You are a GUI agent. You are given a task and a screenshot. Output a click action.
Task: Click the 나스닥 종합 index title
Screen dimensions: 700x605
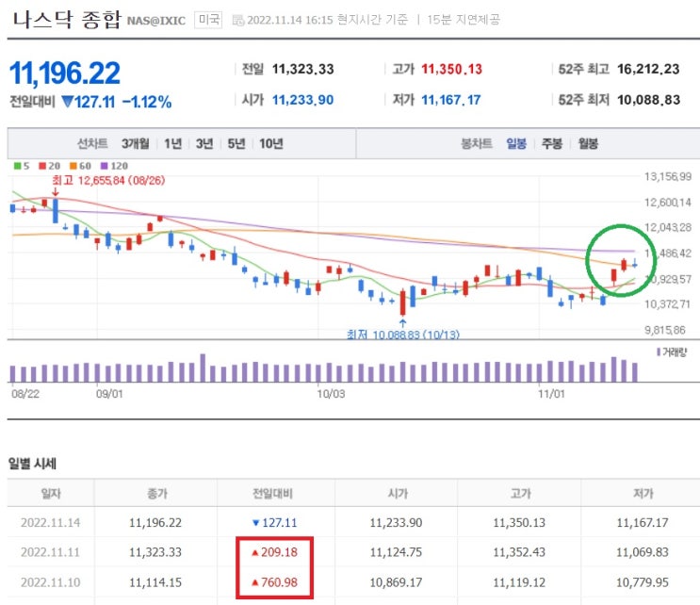click(67, 20)
